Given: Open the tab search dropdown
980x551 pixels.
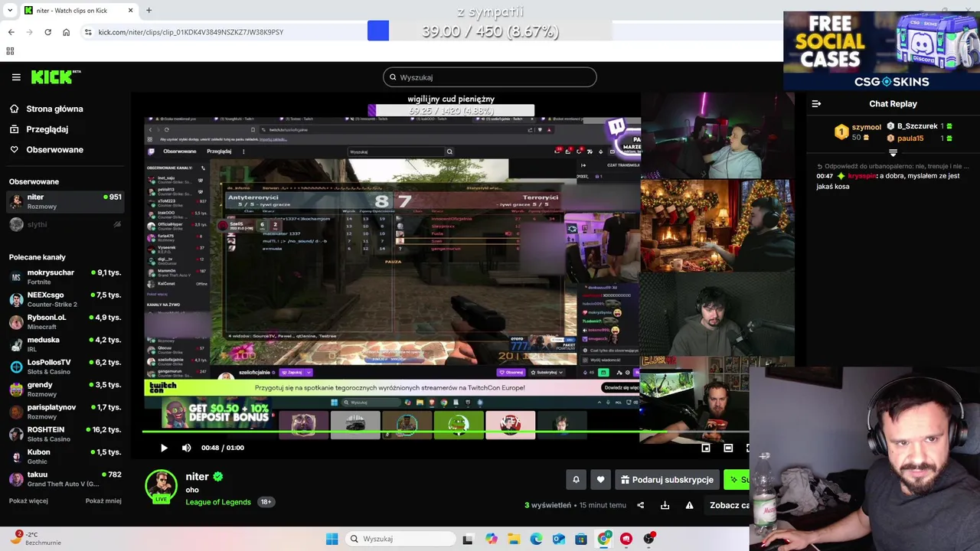Looking at the screenshot, I should (x=9, y=11).
